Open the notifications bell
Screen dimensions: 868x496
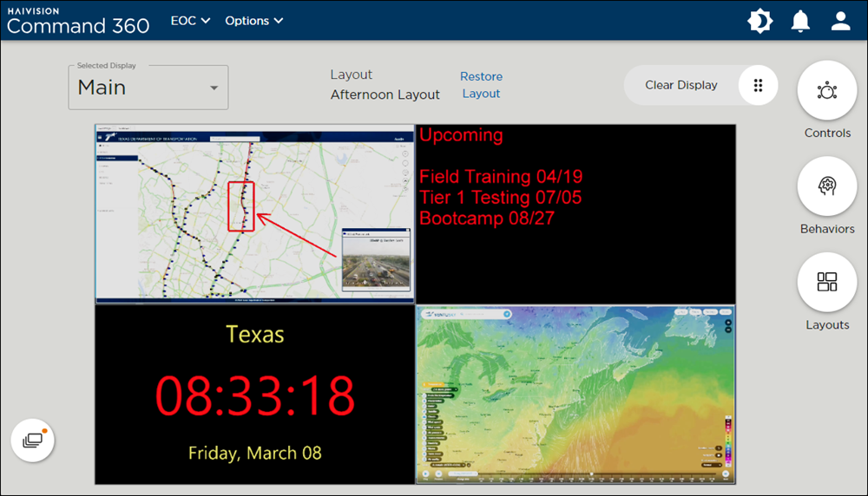[800, 21]
